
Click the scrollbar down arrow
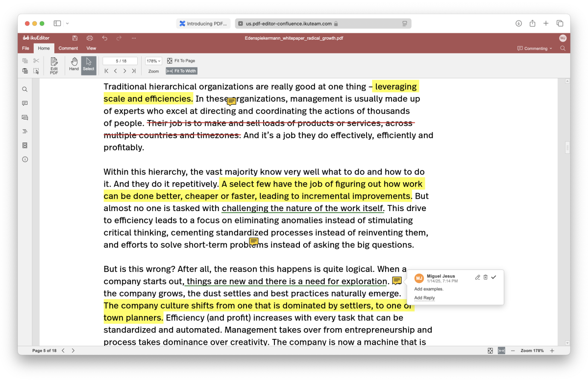click(567, 343)
